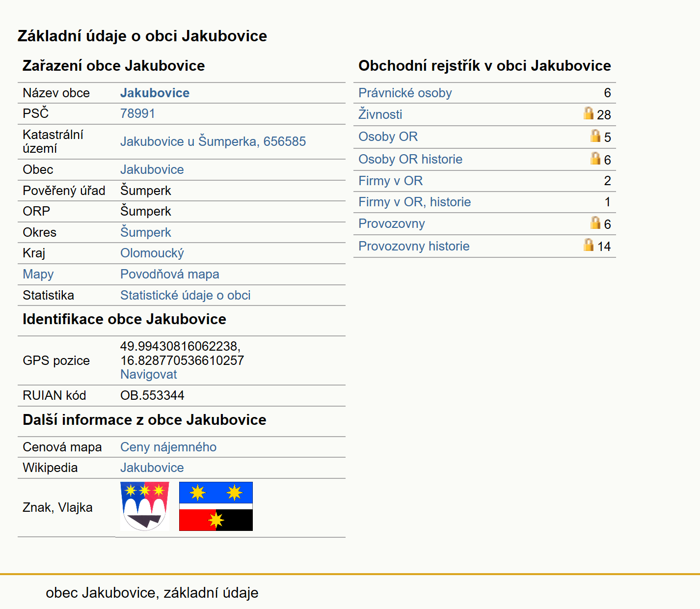The width and height of the screenshot is (700, 609).
Task: Open Jakubovice u Šumperka, 656585 cadastral link
Action: (x=213, y=141)
